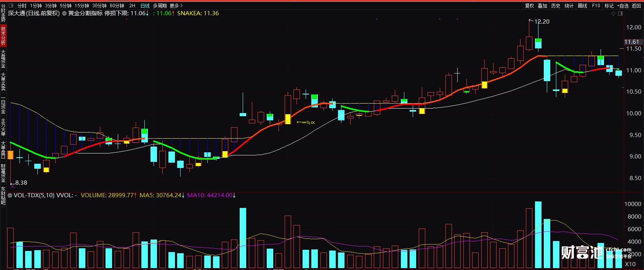Click the 深大通(日线.前复权) stock title
Viewport: 644px width, 270px height.
click(x=34, y=13)
